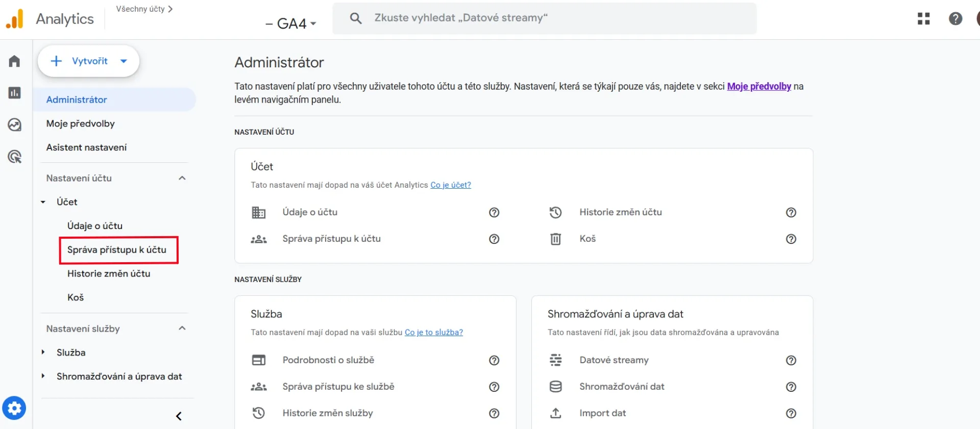Select Správa přístupu k účtu in sidebar
The height and width of the screenshot is (429, 980).
tap(117, 250)
